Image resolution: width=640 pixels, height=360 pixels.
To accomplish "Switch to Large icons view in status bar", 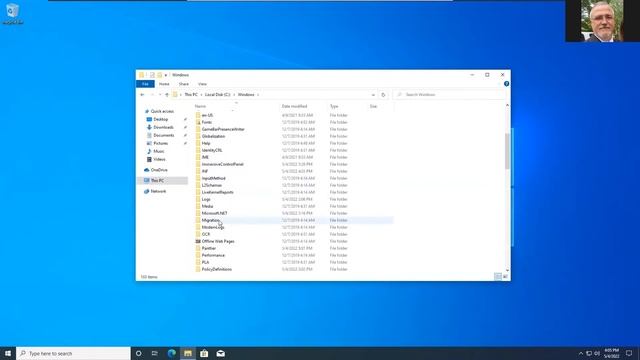I will [505, 277].
